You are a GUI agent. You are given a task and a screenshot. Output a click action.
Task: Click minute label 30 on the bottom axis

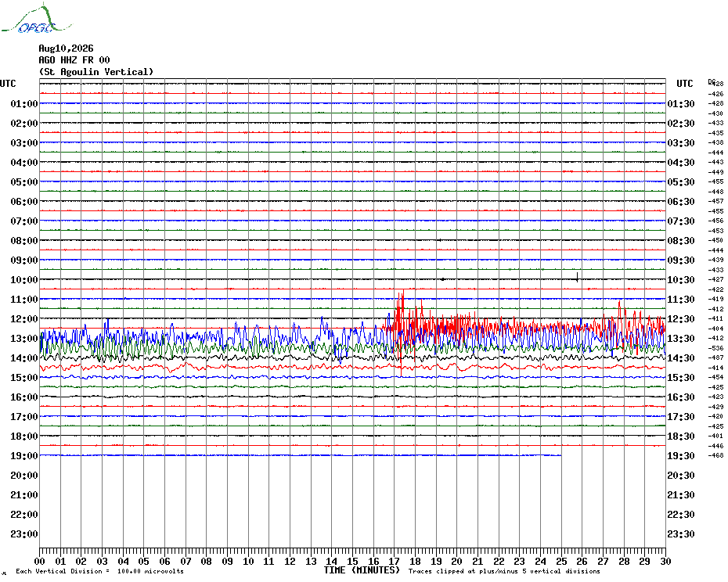[x=666, y=561]
